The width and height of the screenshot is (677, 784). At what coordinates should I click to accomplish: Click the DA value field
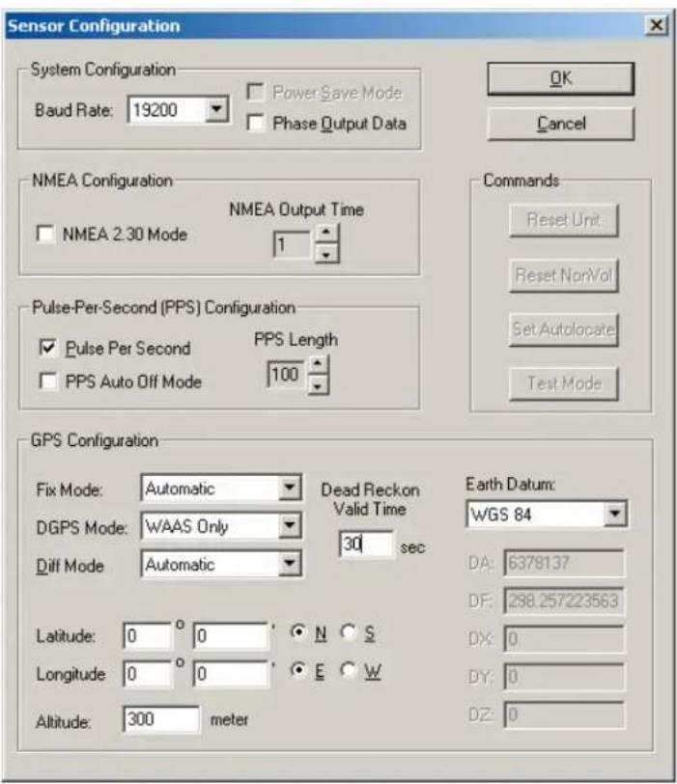coord(564,563)
